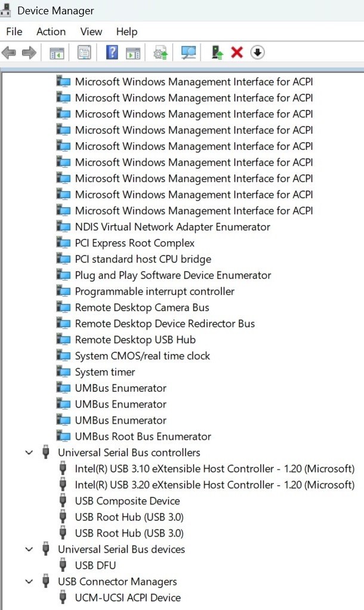Collapse Universal Serial Bus controllers node

point(29,452)
